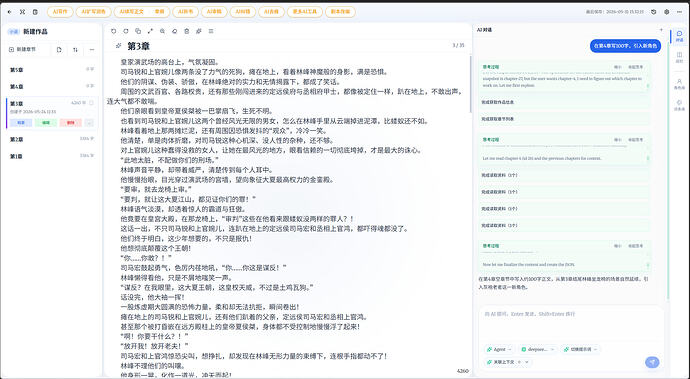Select 第2章 in the chapter list

52,140
